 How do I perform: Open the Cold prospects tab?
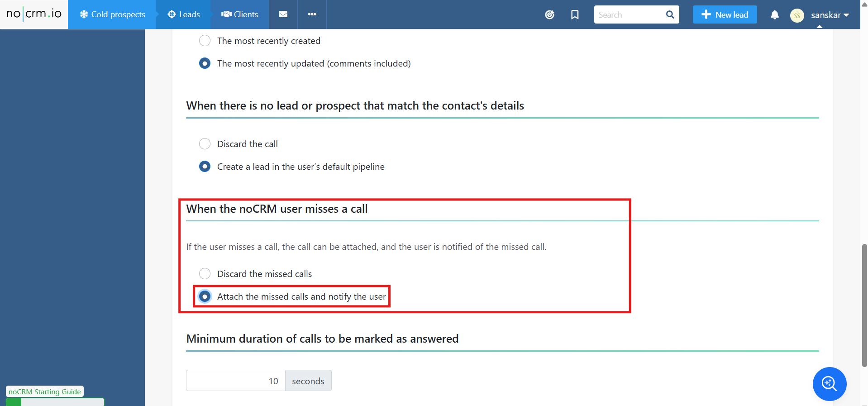[x=112, y=14]
